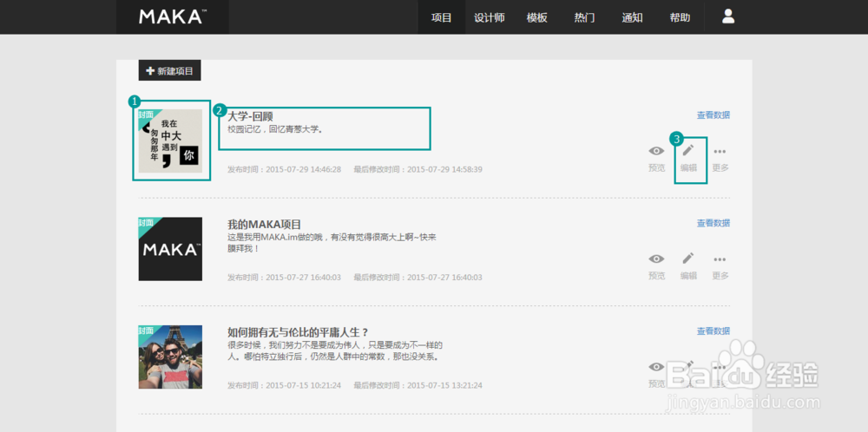Open more options for 大学-回顾

coord(720,159)
